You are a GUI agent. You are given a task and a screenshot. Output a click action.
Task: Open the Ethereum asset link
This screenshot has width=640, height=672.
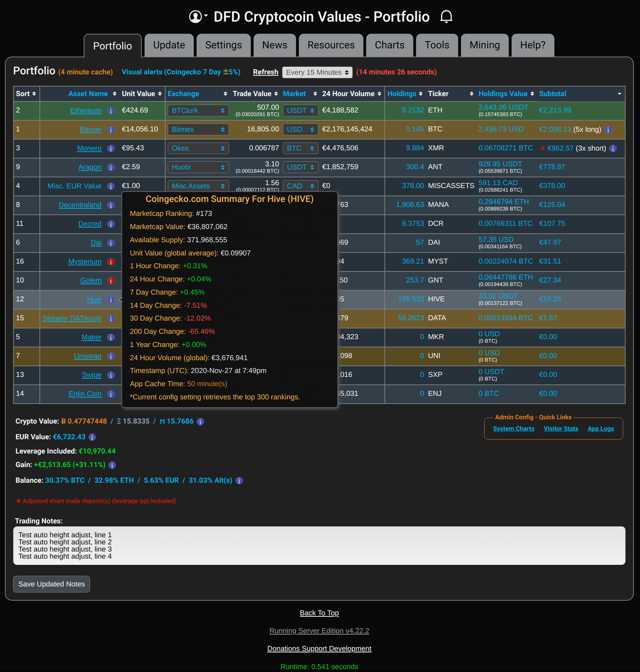(85, 110)
